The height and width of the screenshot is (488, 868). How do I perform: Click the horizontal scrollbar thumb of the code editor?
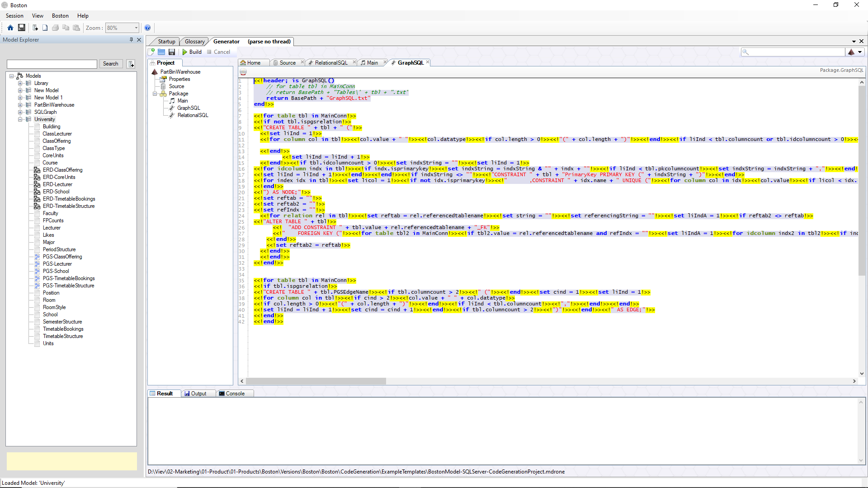point(316,381)
